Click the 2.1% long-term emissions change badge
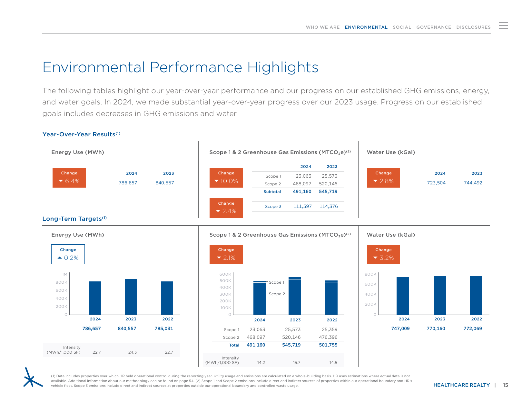Viewport: 532px width, 411px height. coord(226,254)
